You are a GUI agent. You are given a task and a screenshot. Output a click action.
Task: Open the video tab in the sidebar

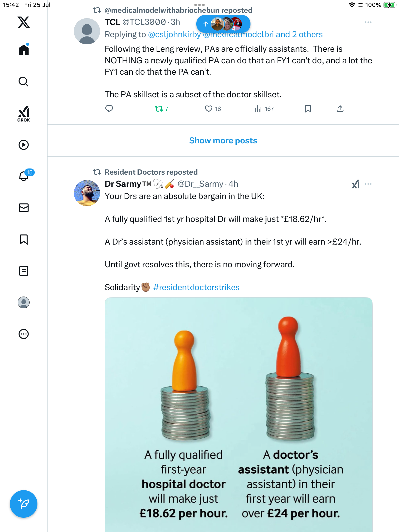(24, 145)
